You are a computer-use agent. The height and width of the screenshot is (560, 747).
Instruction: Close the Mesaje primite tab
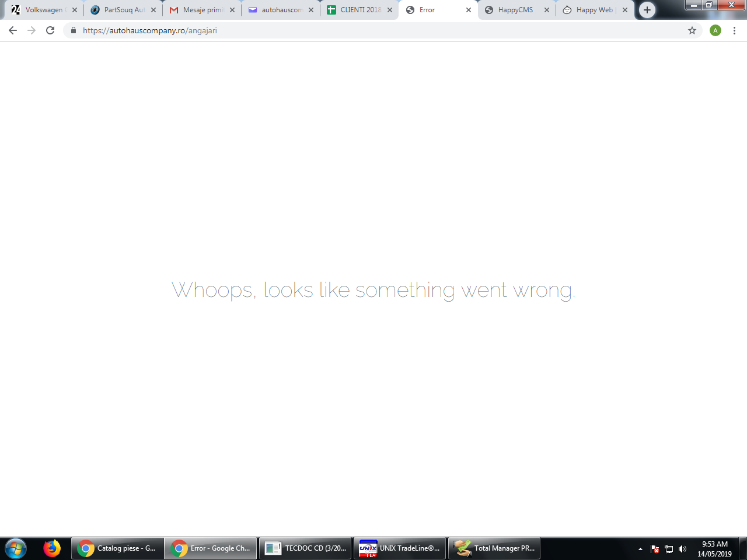[232, 10]
